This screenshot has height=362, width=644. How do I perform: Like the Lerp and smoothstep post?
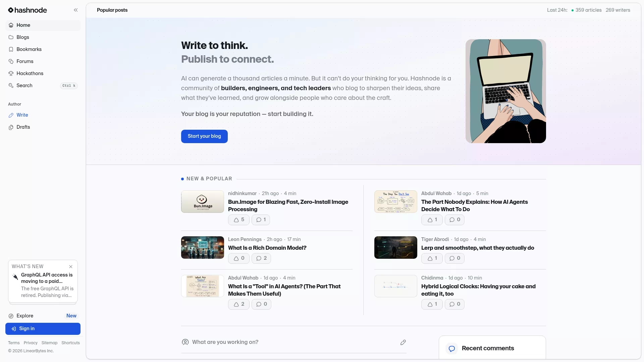pos(432,258)
